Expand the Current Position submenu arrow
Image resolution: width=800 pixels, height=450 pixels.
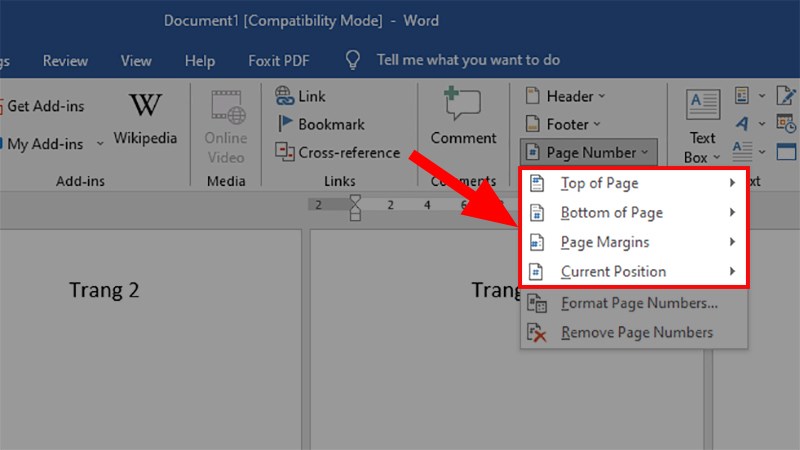(732, 271)
